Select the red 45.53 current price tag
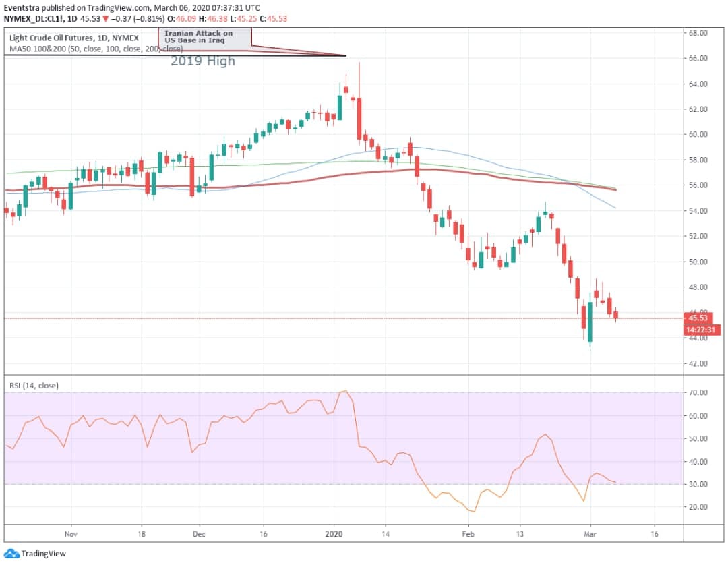728x565 pixels. click(x=698, y=318)
